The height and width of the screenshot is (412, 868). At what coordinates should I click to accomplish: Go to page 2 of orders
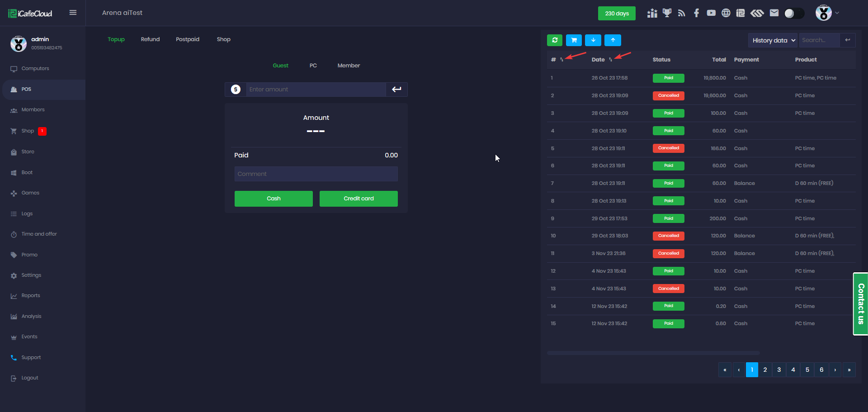click(x=765, y=370)
